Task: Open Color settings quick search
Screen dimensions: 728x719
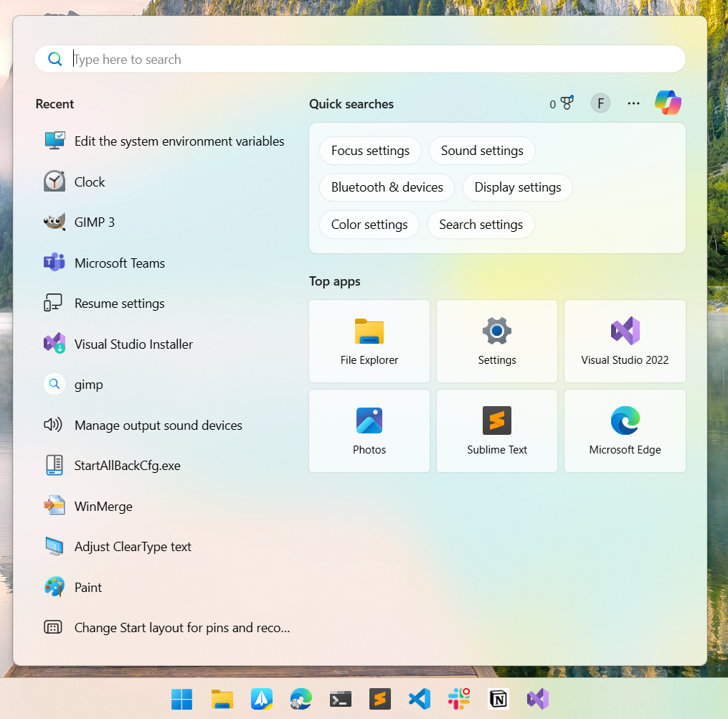Action: 369,225
